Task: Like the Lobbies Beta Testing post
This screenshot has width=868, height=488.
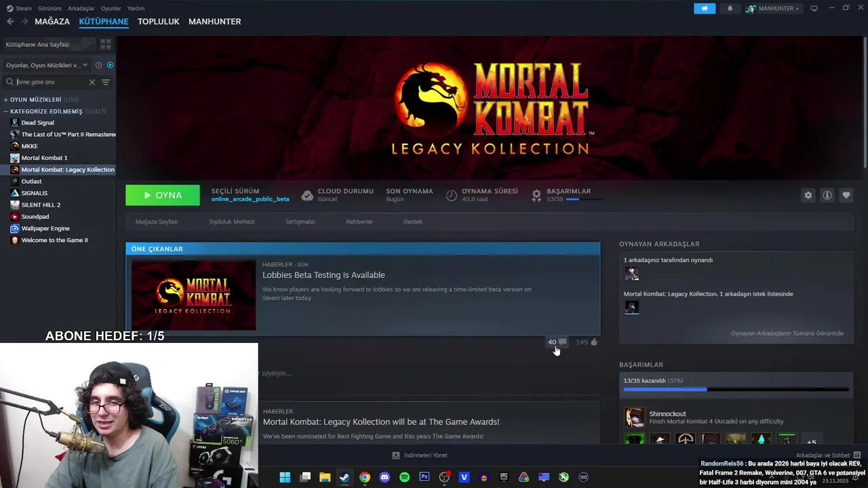Action: click(x=587, y=342)
